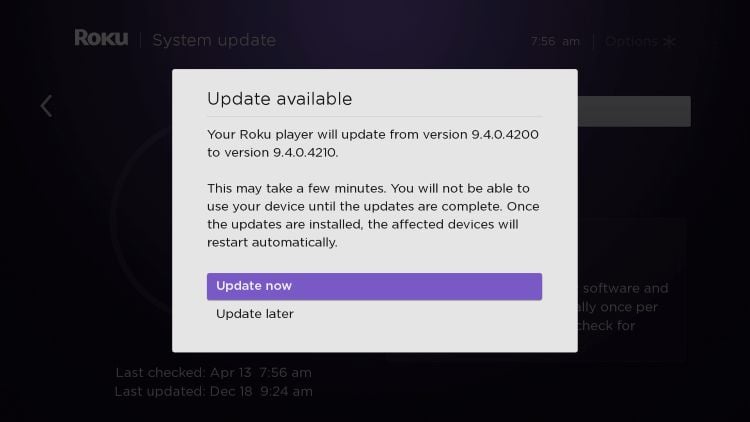Viewport: 750px width, 422px height.
Task: Click the new version number 9.4.0.4210
Action: coord(305,153)
